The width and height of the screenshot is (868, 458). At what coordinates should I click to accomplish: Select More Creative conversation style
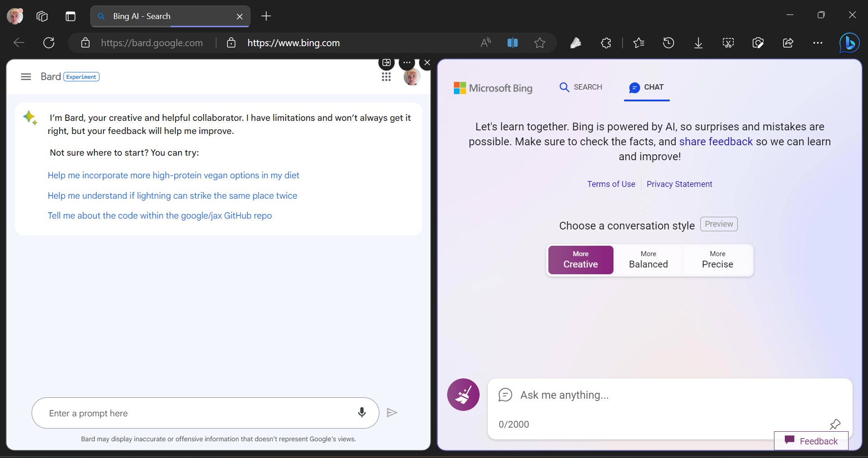581,260
